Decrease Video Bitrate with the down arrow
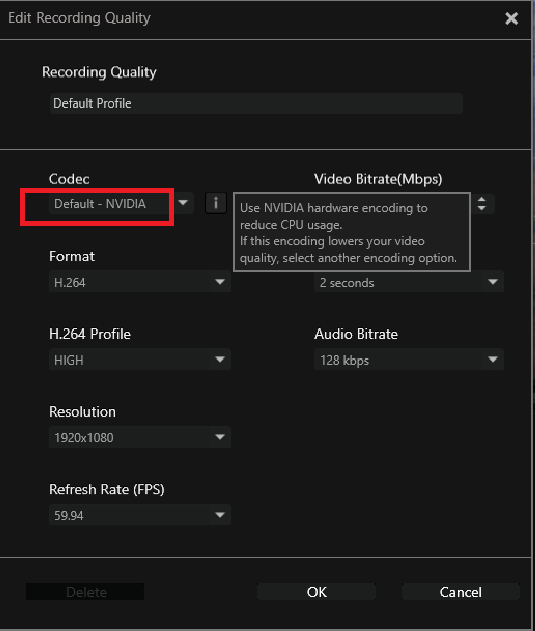Image resolution: width=535 pixels, height=631 pixels. pyautogui.click(x=481, y=208)
